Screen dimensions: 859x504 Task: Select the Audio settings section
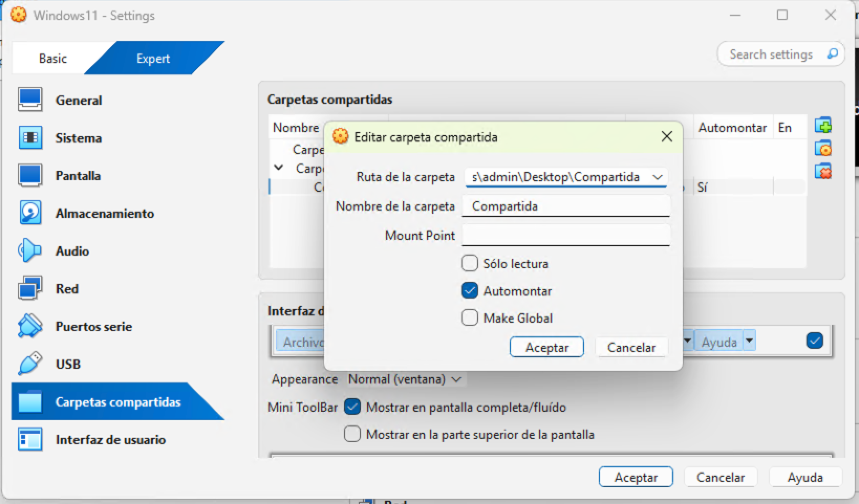coord(72,251)
